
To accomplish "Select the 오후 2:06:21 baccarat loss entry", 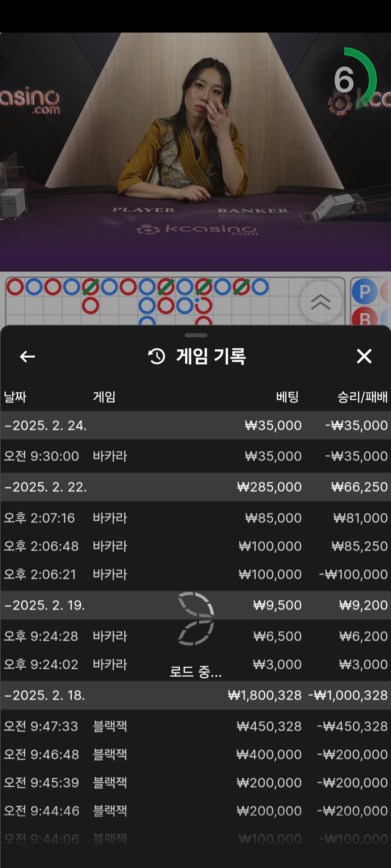I will pyautogui.click(x=195, y=574).
